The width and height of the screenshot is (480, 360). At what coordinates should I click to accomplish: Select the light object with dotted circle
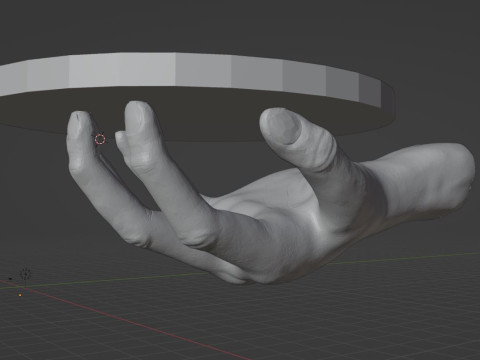coord(26,274)
